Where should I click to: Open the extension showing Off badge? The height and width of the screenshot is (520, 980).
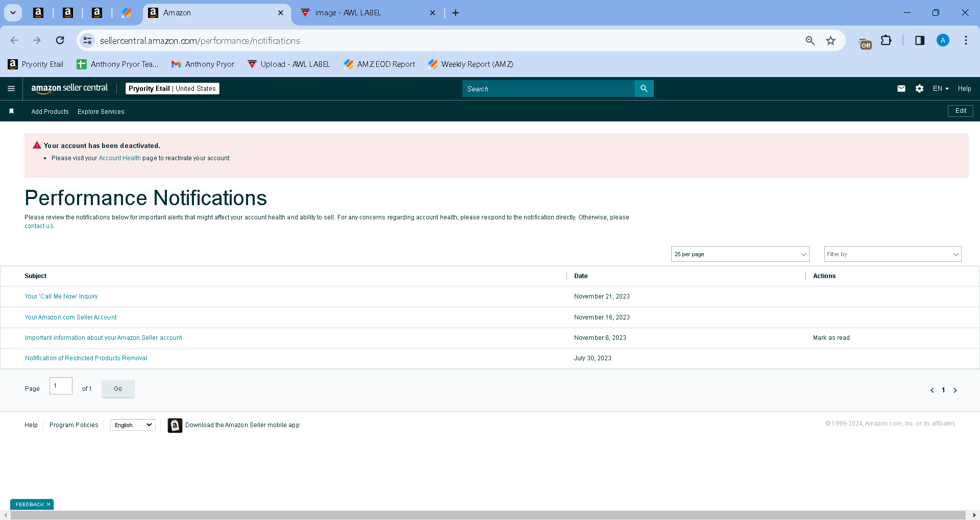point(865,43)
